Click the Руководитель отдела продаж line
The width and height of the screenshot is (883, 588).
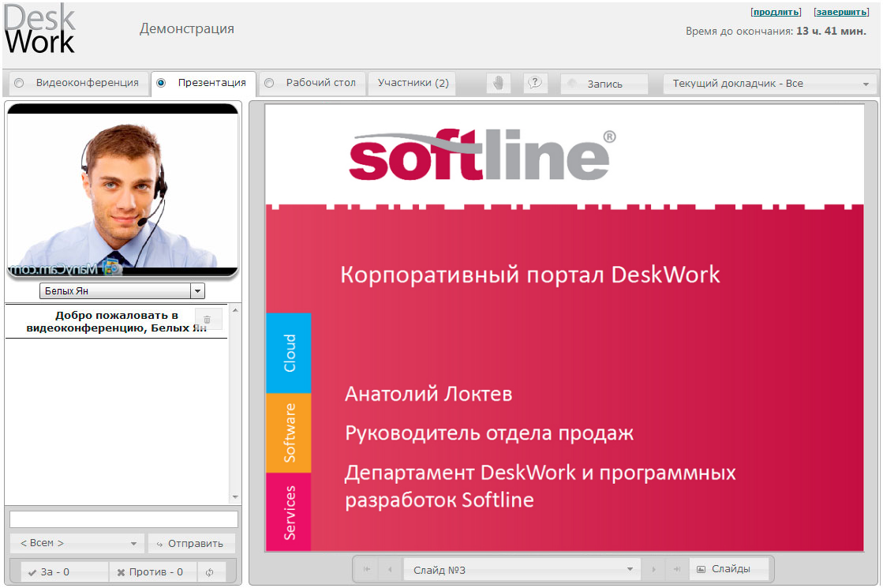(x=489, y=433)
